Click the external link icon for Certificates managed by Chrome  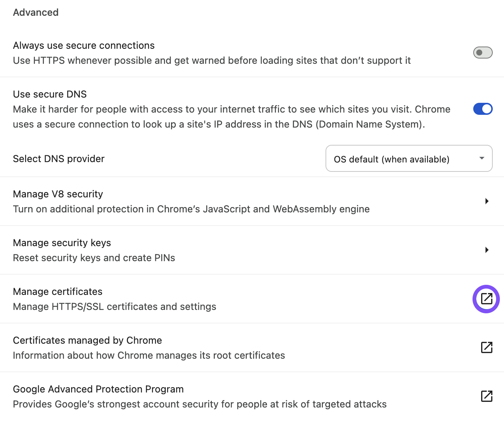486,347
